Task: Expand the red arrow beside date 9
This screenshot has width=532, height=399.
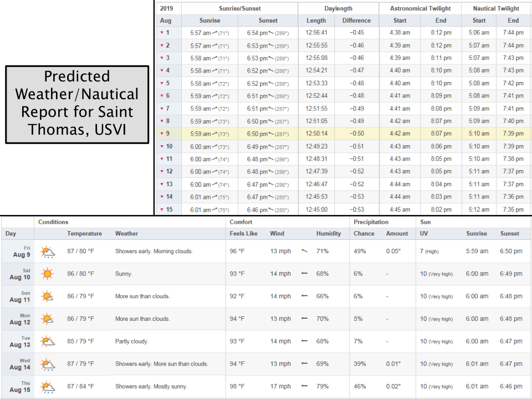Action: (x=162, y=134)
